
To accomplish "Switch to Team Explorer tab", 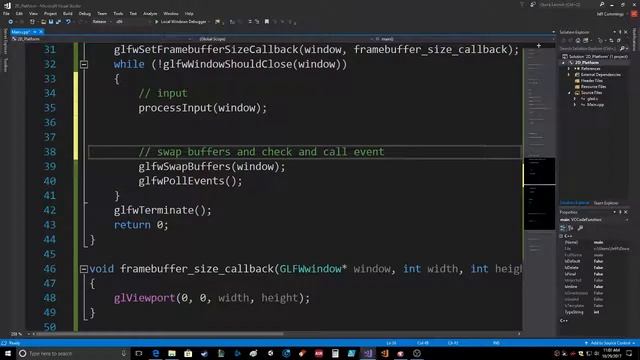I will [606, 203].
